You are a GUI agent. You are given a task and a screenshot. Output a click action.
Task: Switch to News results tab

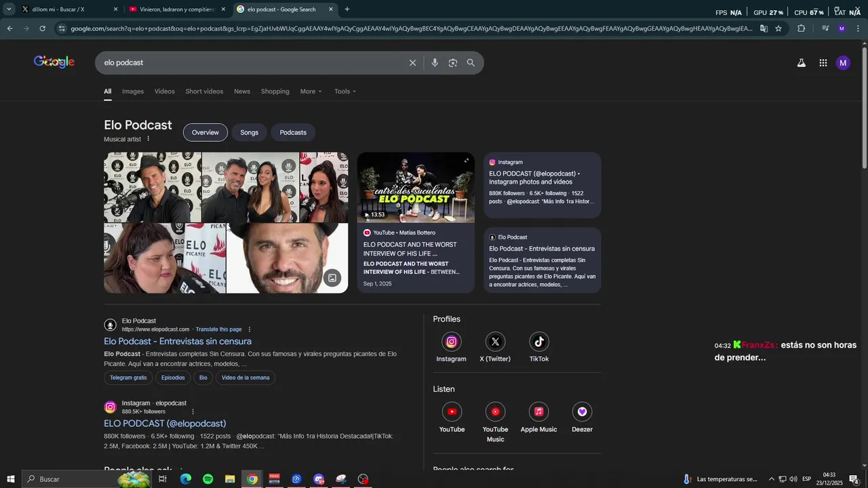[242, 91]
